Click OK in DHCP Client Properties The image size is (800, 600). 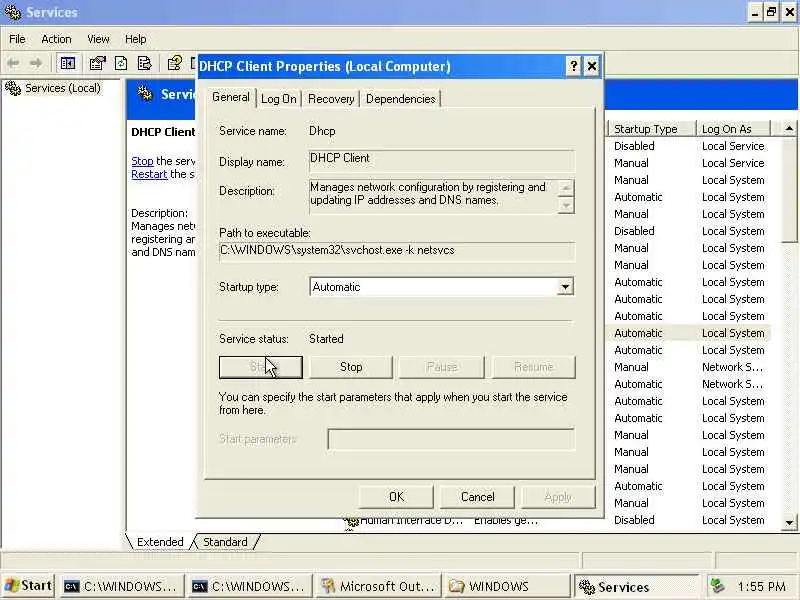tap(396, 497)
